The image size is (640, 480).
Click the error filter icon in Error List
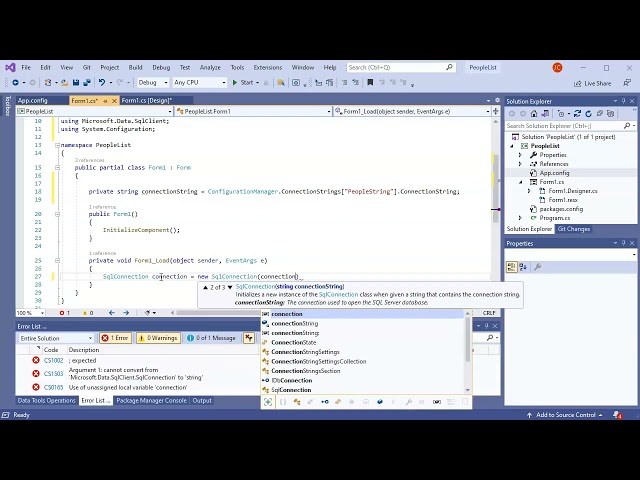click(x=249, y=338)
